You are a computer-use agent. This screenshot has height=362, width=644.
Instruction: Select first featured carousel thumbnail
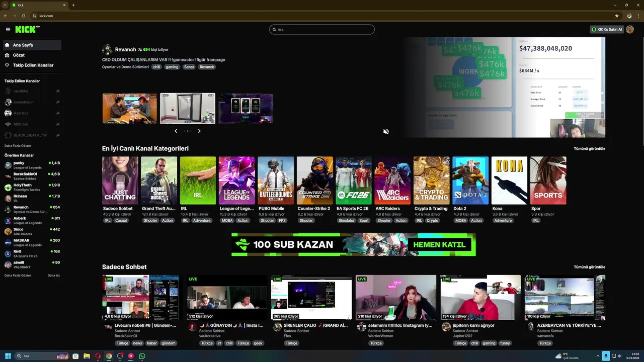(130, 109)
